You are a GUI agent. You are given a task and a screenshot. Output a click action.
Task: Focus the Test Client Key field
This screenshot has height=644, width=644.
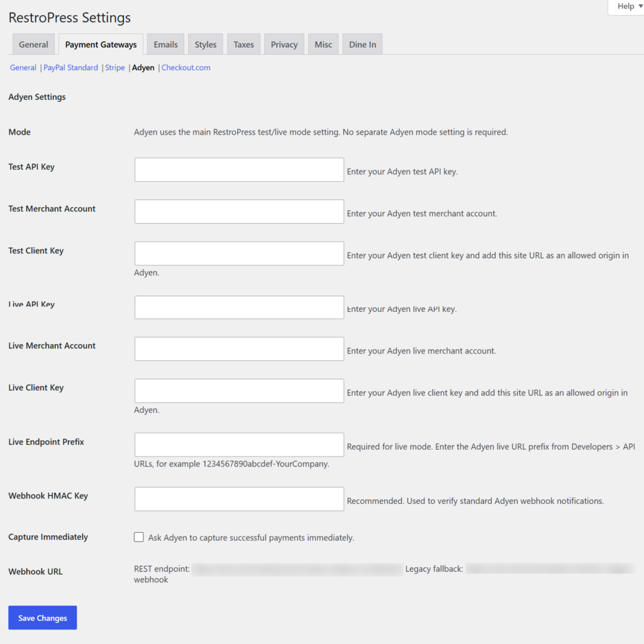(239, 253)
